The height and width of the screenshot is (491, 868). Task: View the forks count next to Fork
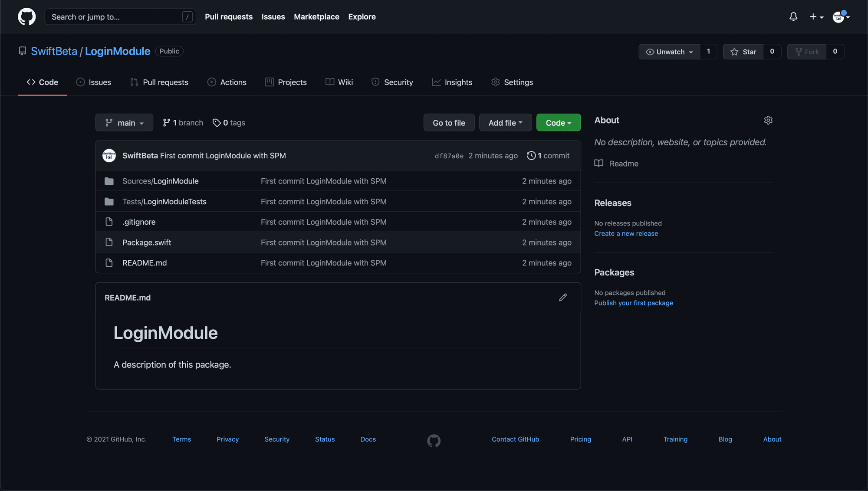click(x=835, y=52)
